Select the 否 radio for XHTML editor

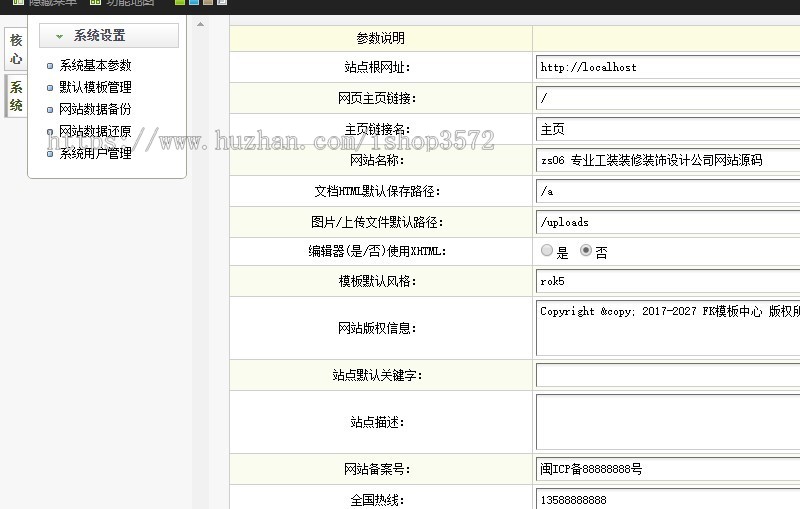[x=586, y=250]
